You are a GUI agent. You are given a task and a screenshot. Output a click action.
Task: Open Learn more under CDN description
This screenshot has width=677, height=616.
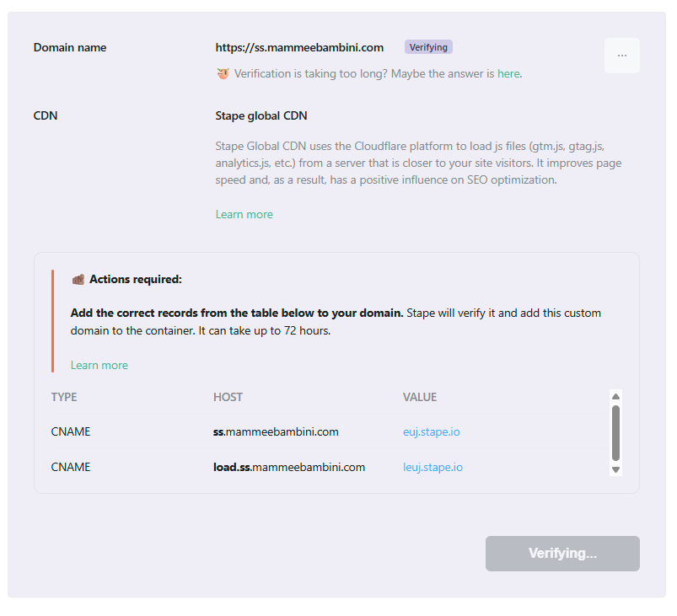[x=244, y=214]
